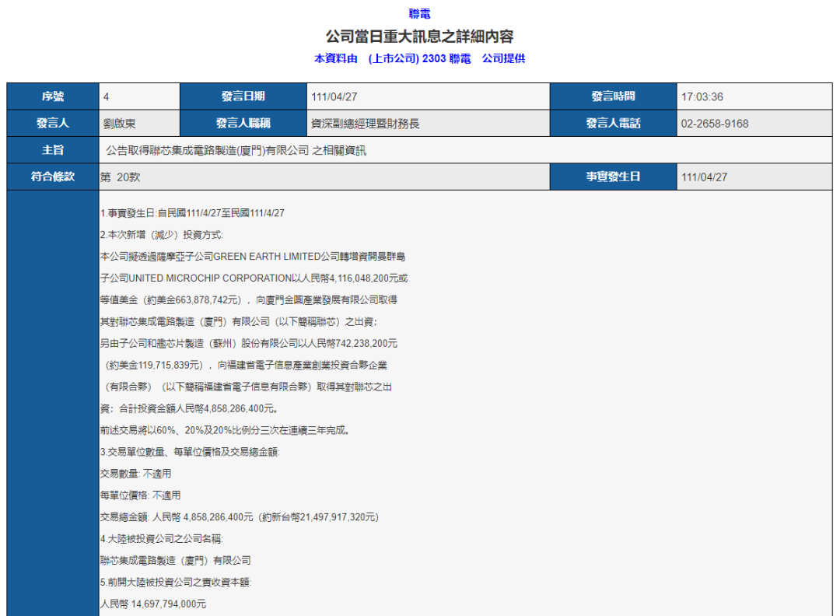The height and width of the screenshot is (616, 840).
Task: Click phone number 02-2658-9168
Action: pyautogui.click(x=715, y=124)
